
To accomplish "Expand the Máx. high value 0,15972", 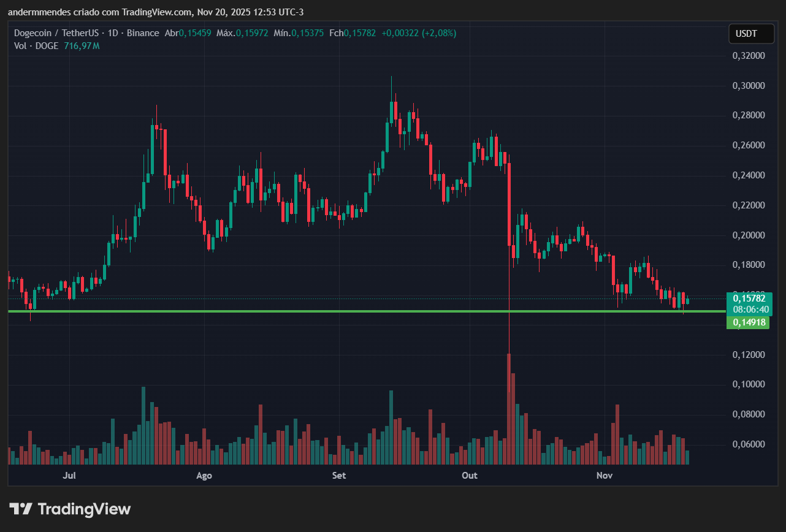I will 242,33.
